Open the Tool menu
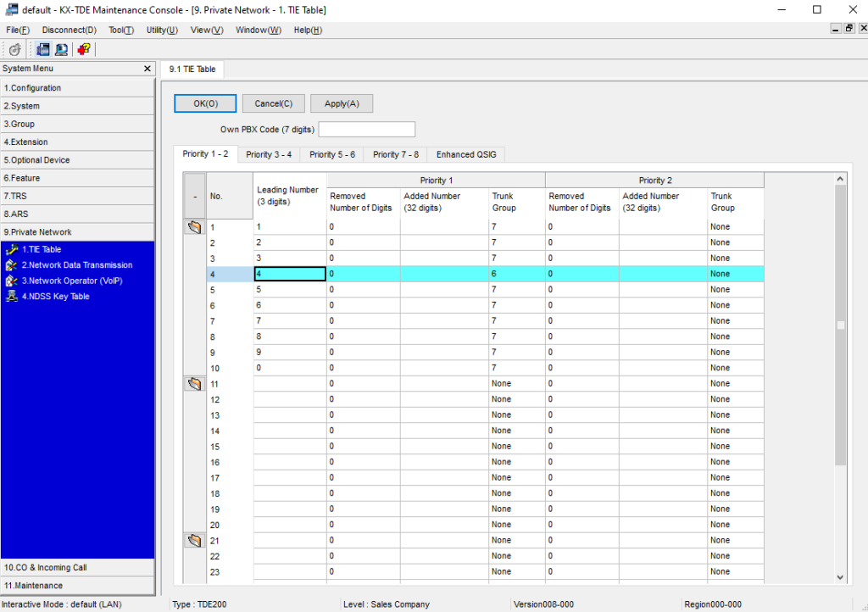This screenshot has height=612, width=868. [121, 30]
